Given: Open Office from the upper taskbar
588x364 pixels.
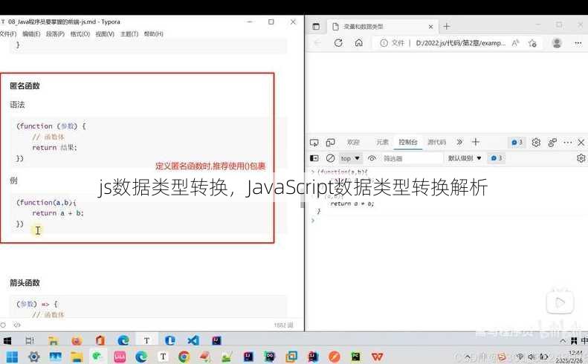Looking at the screenshot, I should click(x=100, y=340).
